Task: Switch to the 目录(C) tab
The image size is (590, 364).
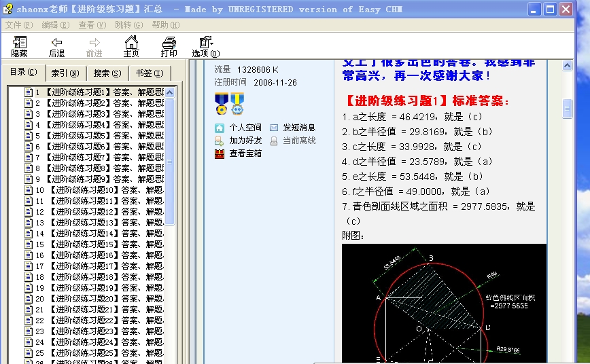Action: click(x=23, y=72)
